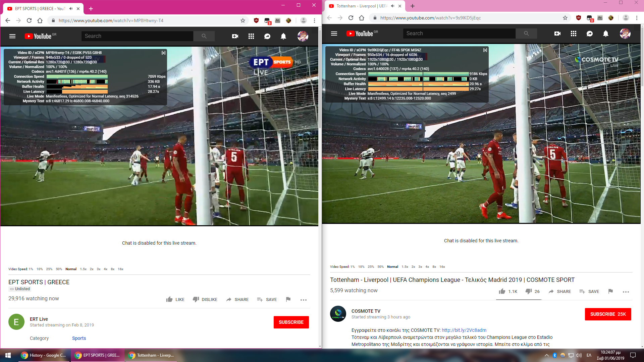Open account avatar in left YouTube header
This screenshot has height=362, width=644.
[303, 36]
